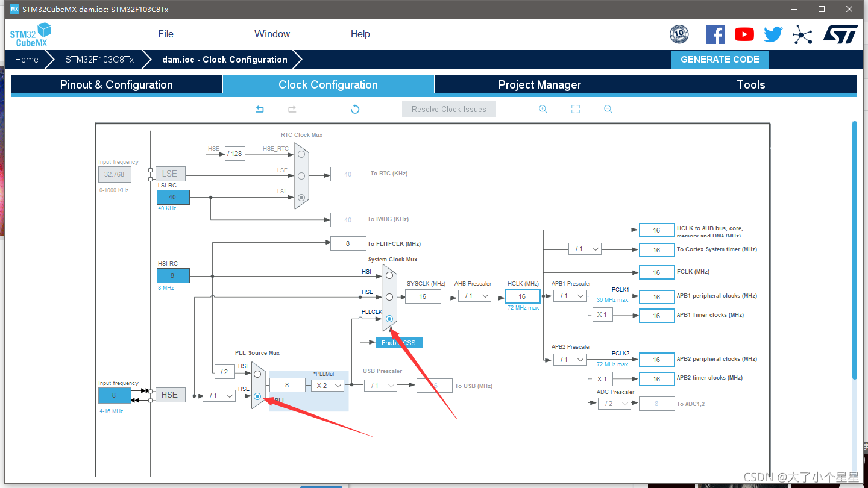Screen dimensions: 868x488
Task: Open the File menu
Action: pos(166,34)
